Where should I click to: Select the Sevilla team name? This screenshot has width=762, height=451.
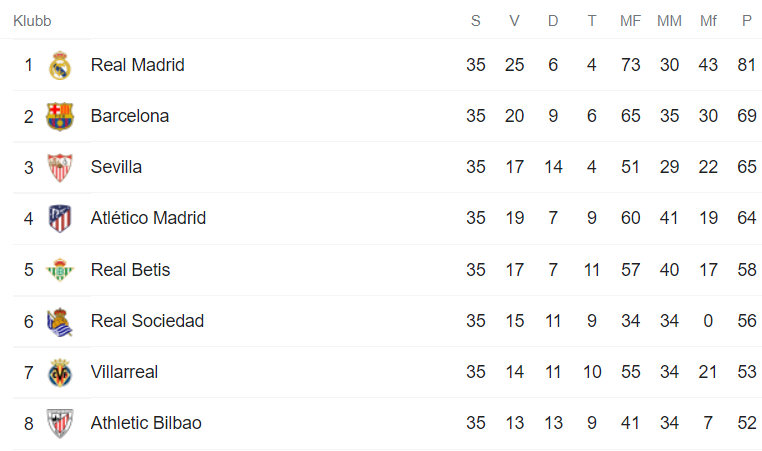[x=116, y=167]
